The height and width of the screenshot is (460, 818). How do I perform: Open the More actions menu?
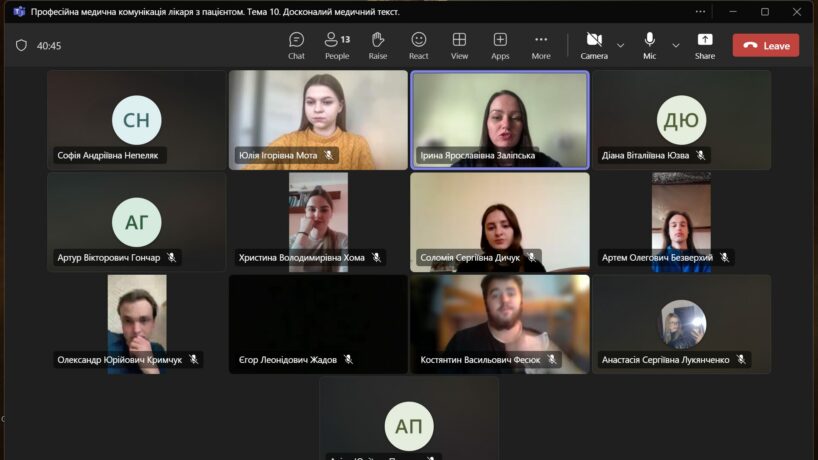(541, 45)
